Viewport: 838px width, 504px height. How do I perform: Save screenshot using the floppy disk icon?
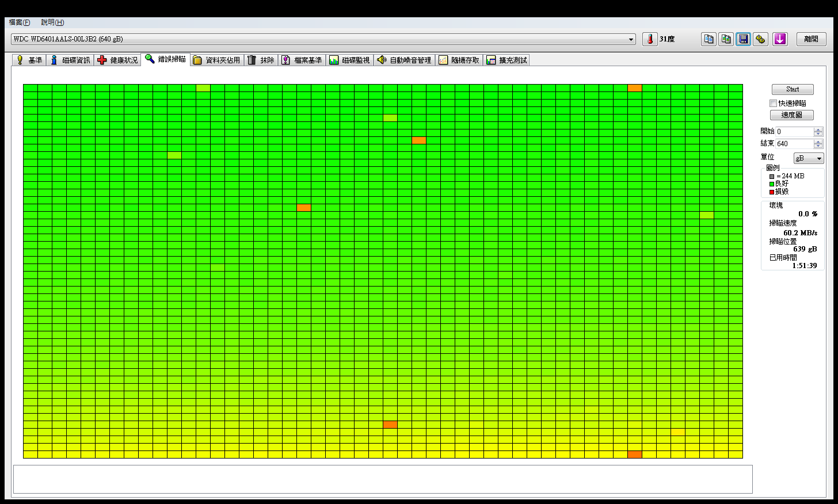(x=744, y=39)
